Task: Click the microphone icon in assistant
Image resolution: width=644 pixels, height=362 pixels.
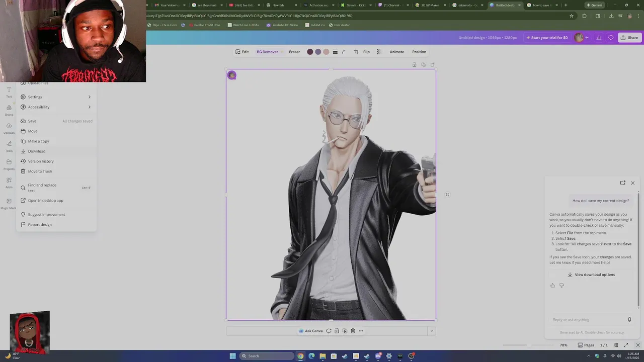Action: click(629, 320)
